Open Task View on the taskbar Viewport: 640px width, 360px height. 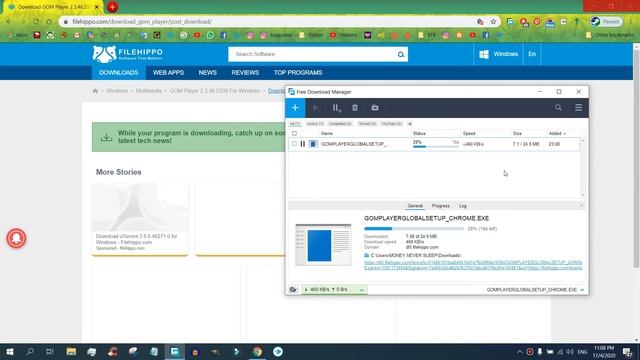(50, 352)
